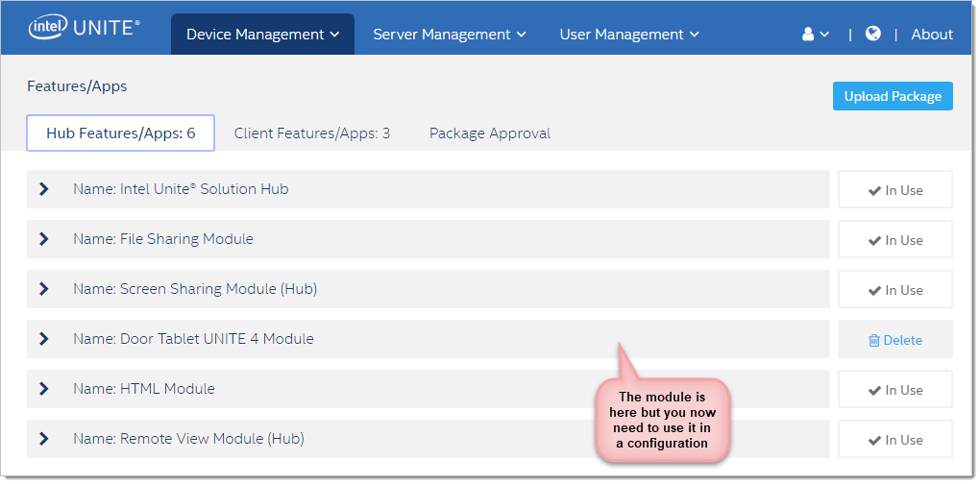Expand the File Sharing Module row

[44, 238]
